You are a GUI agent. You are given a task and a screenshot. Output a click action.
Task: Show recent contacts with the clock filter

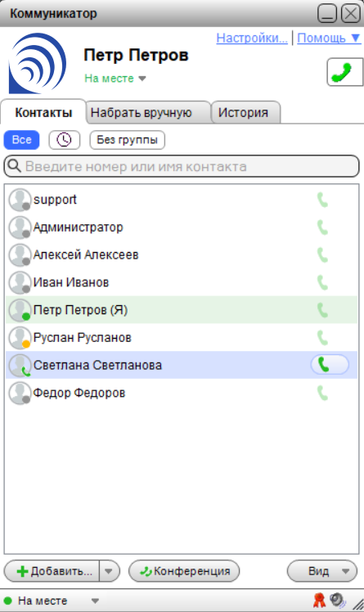coord(65,140)
